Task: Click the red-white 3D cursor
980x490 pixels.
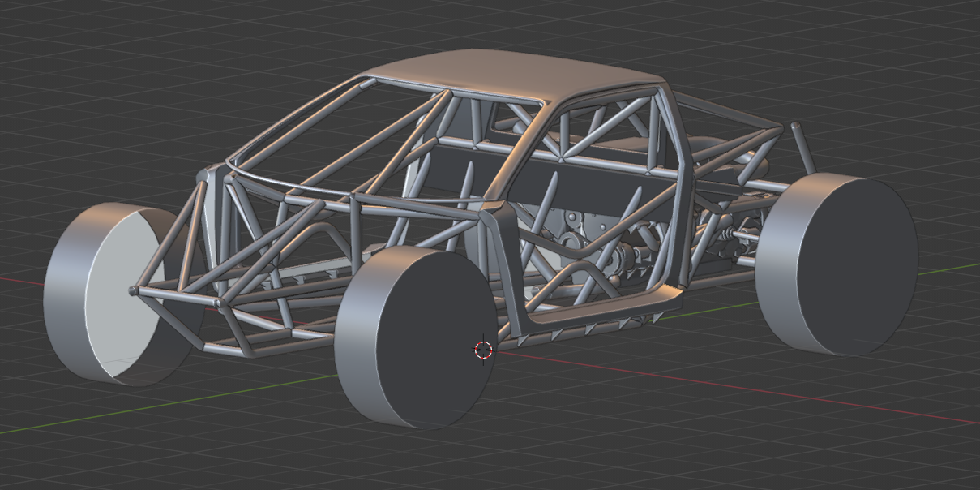Action: 483,350
